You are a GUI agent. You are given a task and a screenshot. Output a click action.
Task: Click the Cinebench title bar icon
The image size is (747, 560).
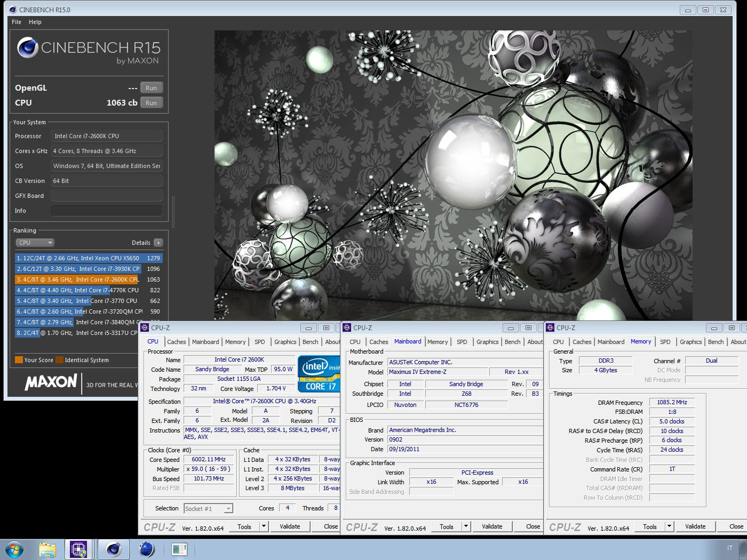(x=12, y=10)
